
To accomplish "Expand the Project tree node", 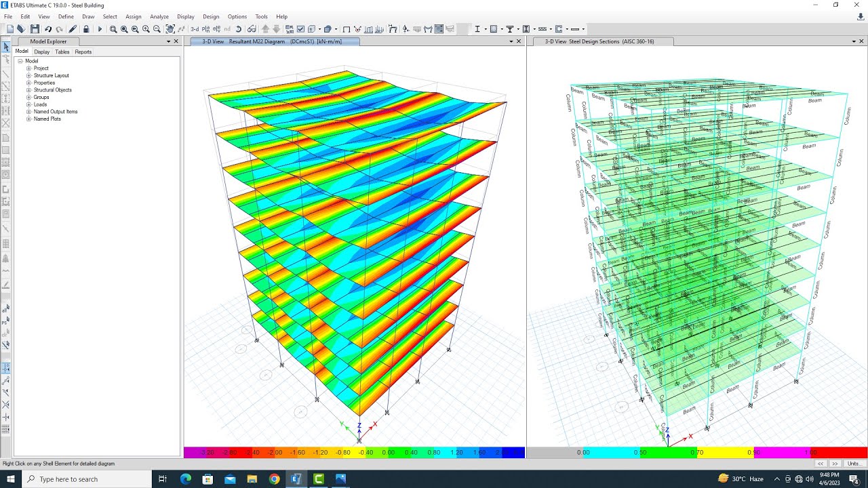I will pos(29,68).
